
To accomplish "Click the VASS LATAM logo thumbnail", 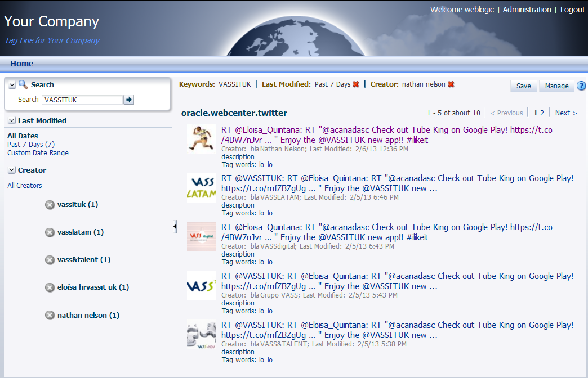I will (202, 188).
